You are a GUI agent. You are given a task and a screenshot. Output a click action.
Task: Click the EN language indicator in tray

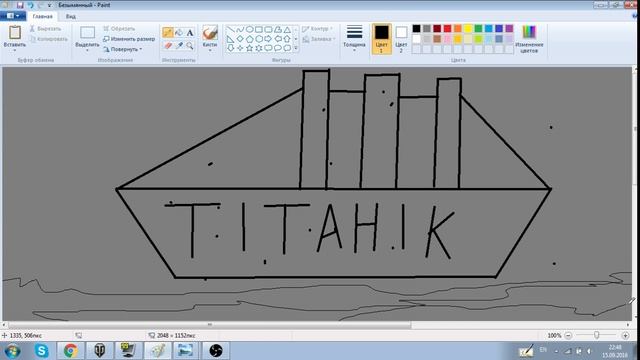tap(543, 350)
